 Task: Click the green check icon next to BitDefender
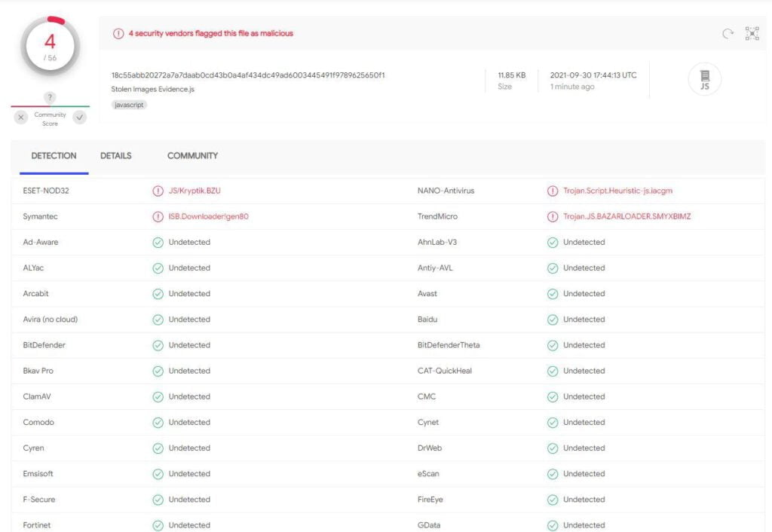tap(158, 344)
